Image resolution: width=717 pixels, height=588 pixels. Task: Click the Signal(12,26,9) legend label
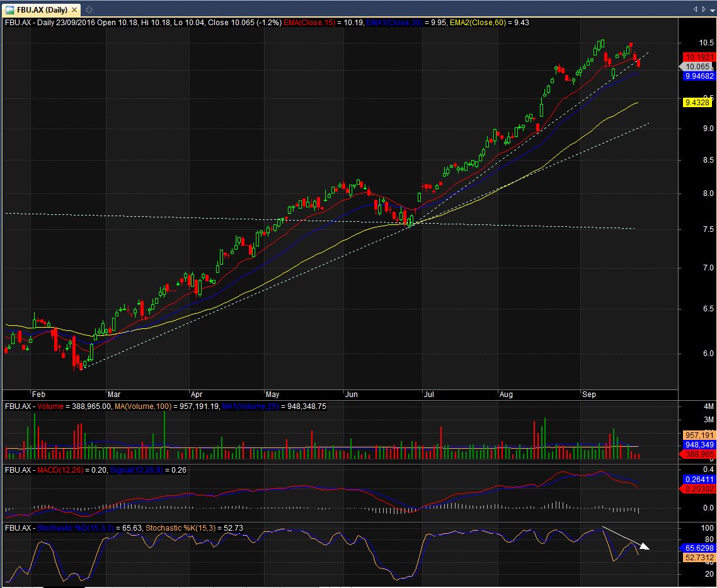[x=136, y=470]
